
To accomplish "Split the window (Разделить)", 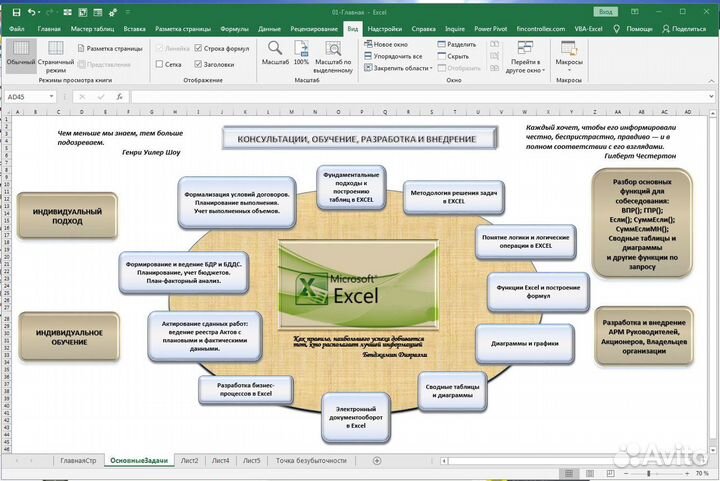I will (457, 44).
